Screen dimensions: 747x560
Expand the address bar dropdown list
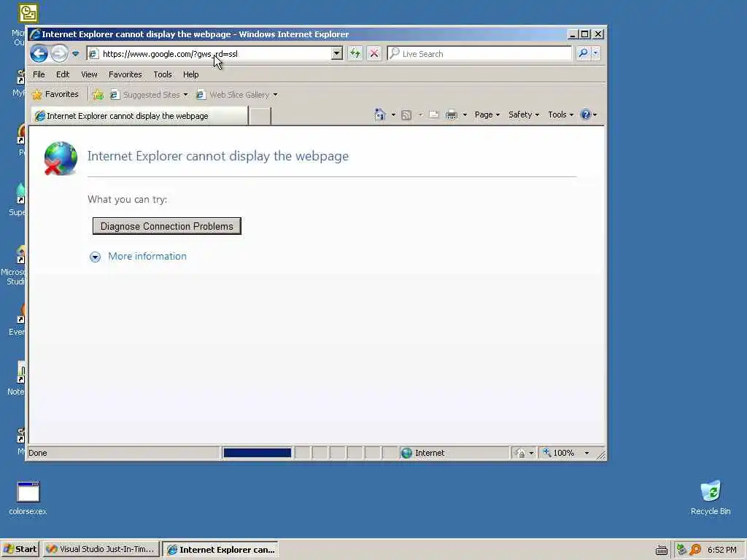pyautogui.click(x=337, y=53)
